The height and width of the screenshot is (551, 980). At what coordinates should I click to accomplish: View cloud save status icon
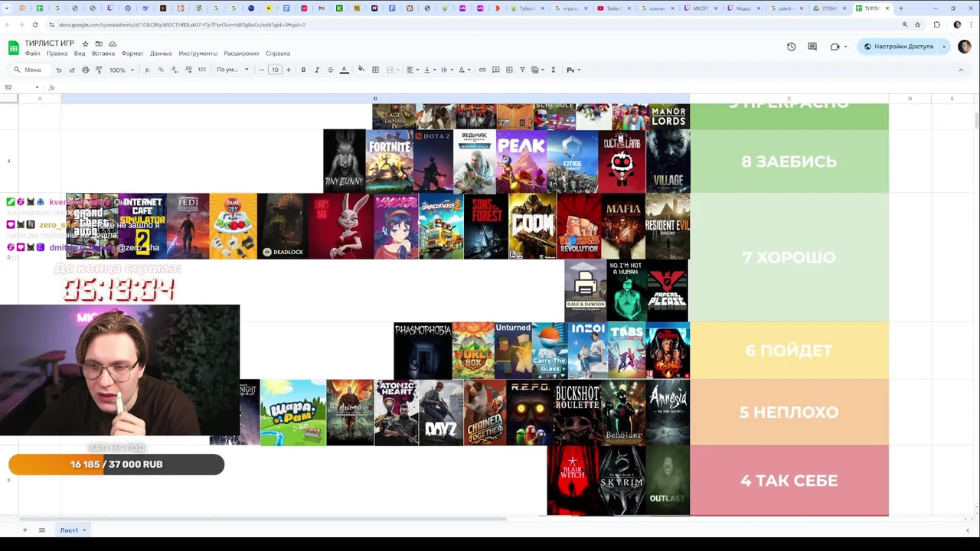[113, 44]
